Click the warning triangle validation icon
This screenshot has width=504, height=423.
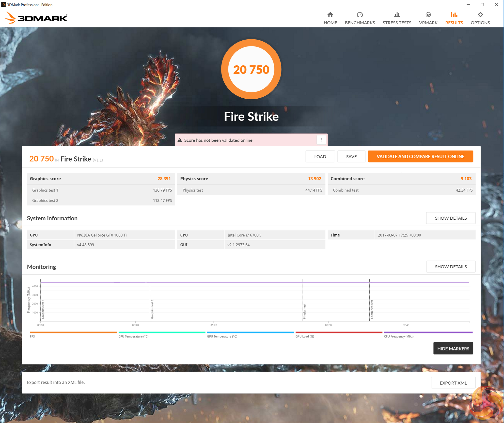point(180,140)
